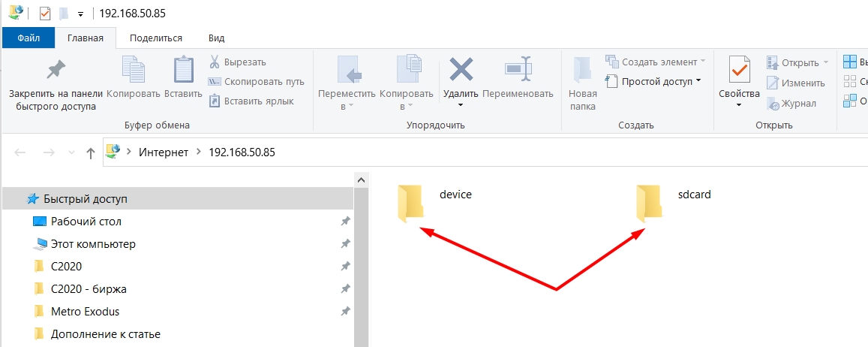Viewport: 868px width, 347px height.
Task: Select Metro Exodus in the navigation pane
Action: [x=85, y=311]
